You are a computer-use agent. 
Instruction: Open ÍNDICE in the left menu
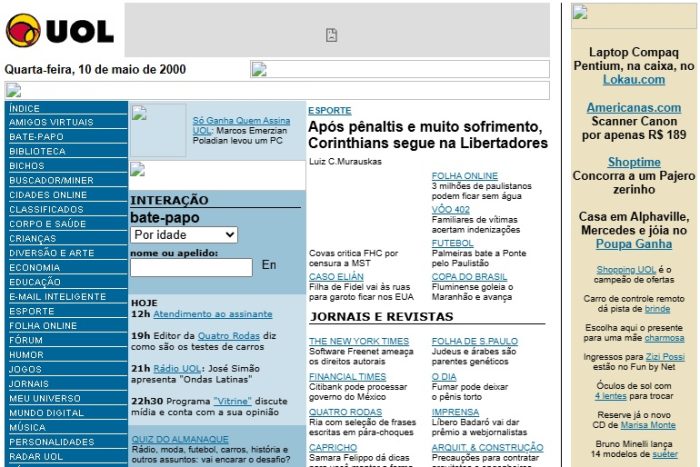click(25, 108)
